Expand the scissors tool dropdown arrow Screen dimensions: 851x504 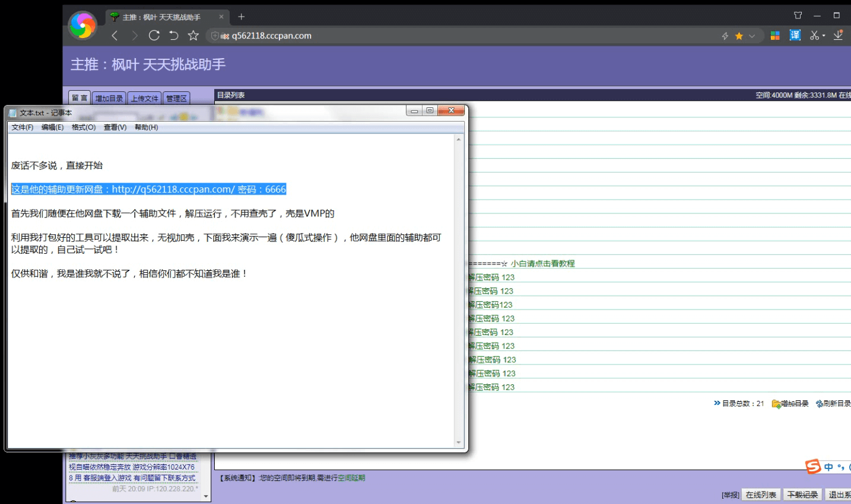[824, 36]
